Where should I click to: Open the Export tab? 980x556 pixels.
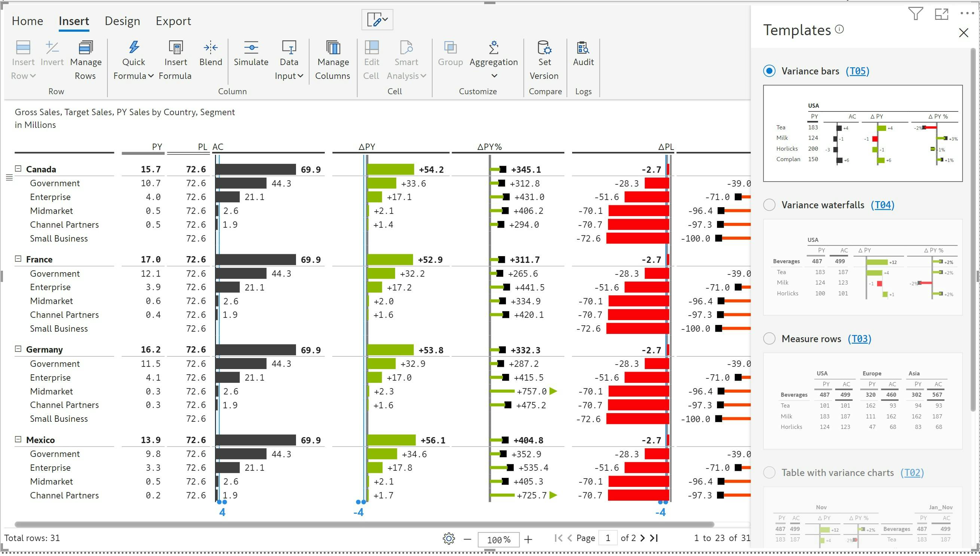(x=173, y=21)
